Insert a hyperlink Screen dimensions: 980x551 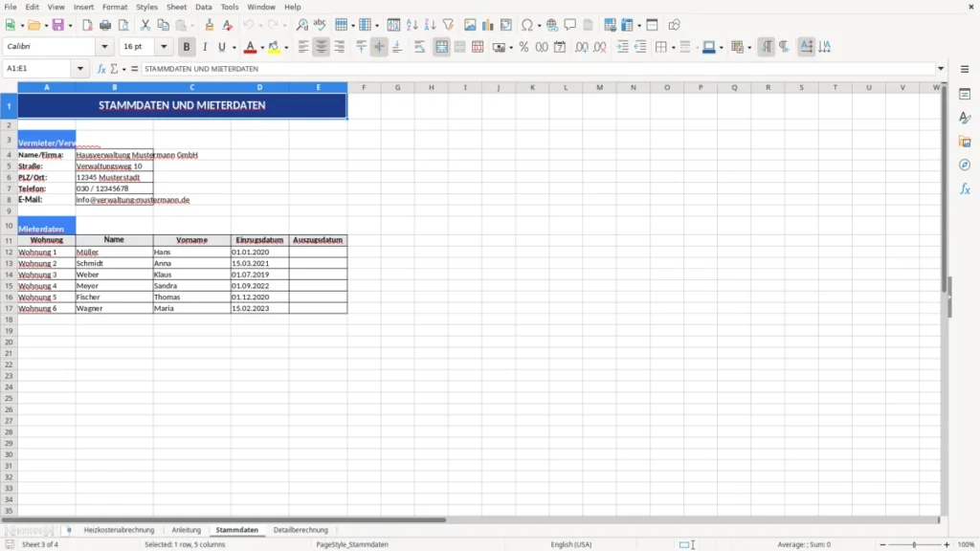pos(552,25)
